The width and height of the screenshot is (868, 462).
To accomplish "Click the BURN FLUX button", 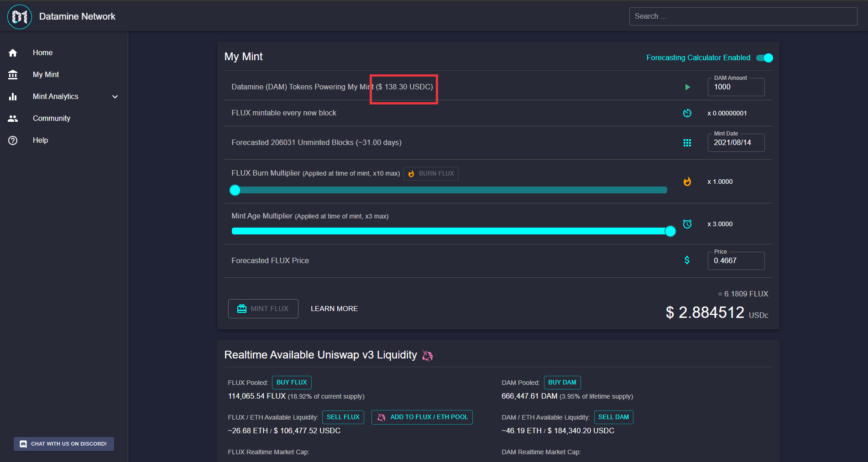I will pos(431,174).
